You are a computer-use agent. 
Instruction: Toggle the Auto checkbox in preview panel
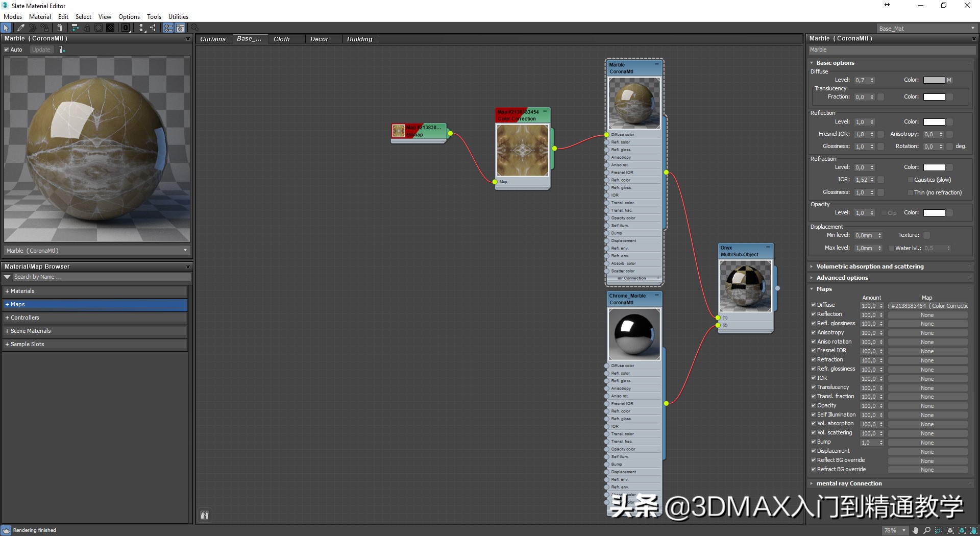7,50
